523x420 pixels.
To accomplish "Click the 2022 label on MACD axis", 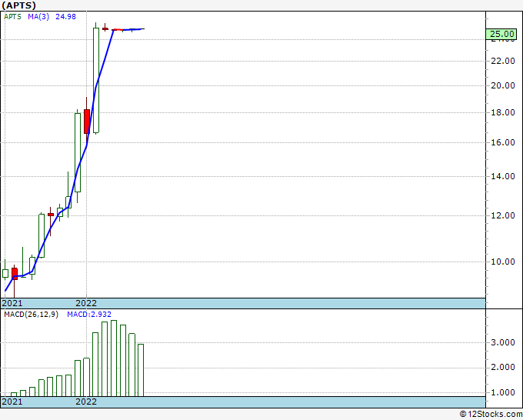I will point(86,402).
